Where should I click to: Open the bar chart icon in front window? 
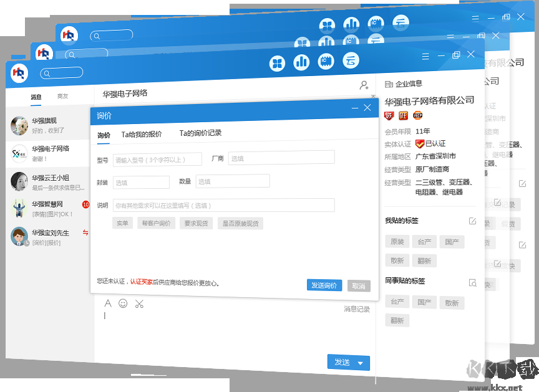tap(301, 62)
